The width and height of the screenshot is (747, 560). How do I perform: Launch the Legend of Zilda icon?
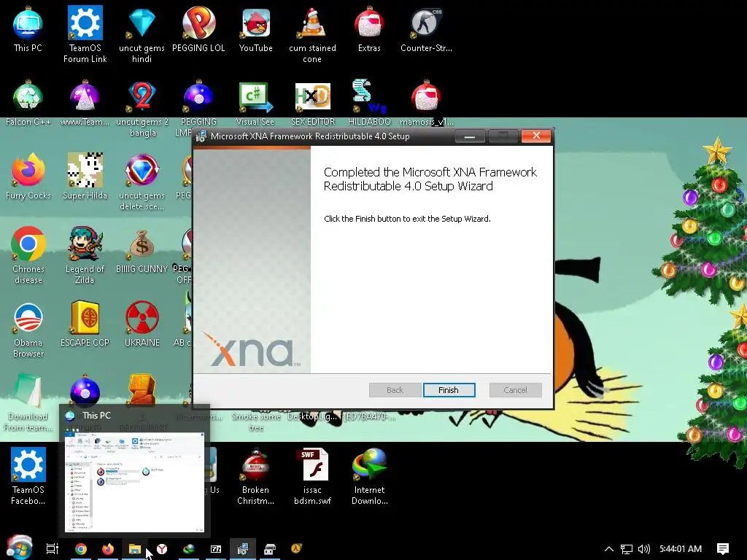85,256
